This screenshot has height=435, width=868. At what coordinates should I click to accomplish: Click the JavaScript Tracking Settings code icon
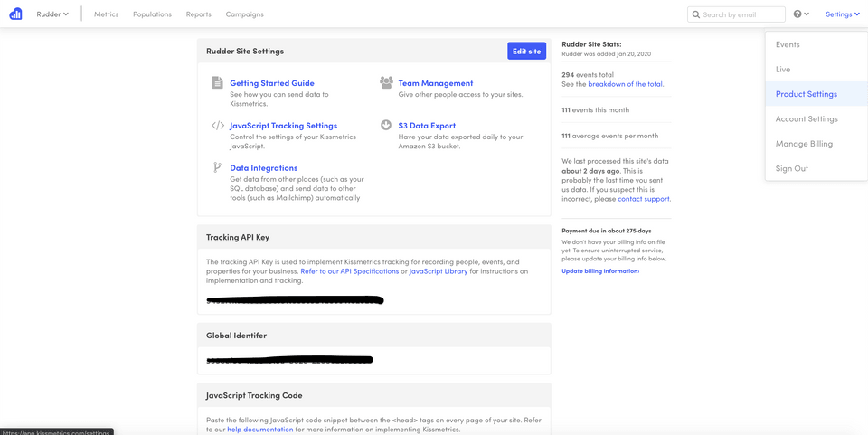coord(217,126)
